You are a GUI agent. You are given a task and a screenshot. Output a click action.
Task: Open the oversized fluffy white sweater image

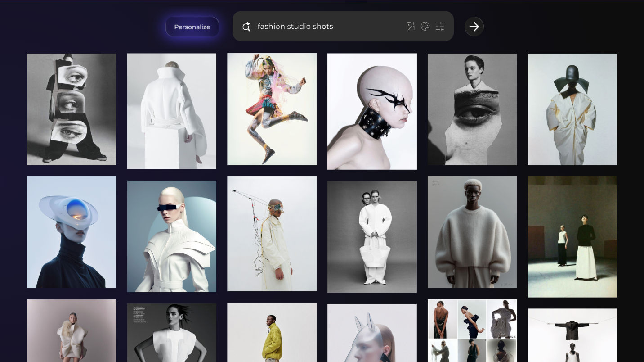click(472, 232)
